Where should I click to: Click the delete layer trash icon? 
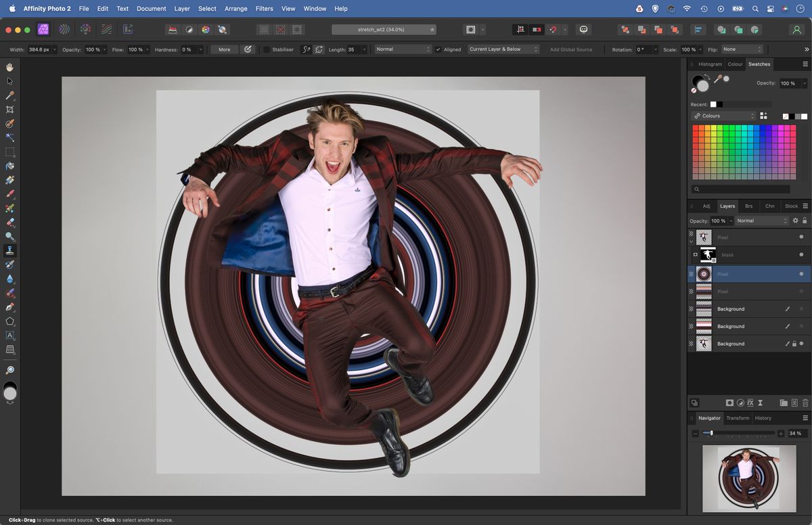pyautogui.click(x=805, y=403)
